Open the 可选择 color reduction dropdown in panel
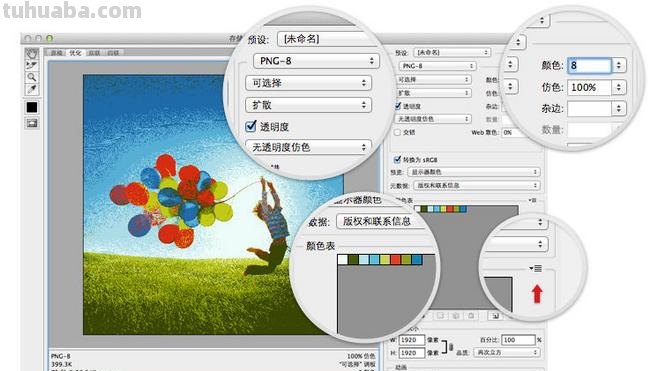This screenshot has height=371, width=658. pyautogui.click(x=433, y=79)
